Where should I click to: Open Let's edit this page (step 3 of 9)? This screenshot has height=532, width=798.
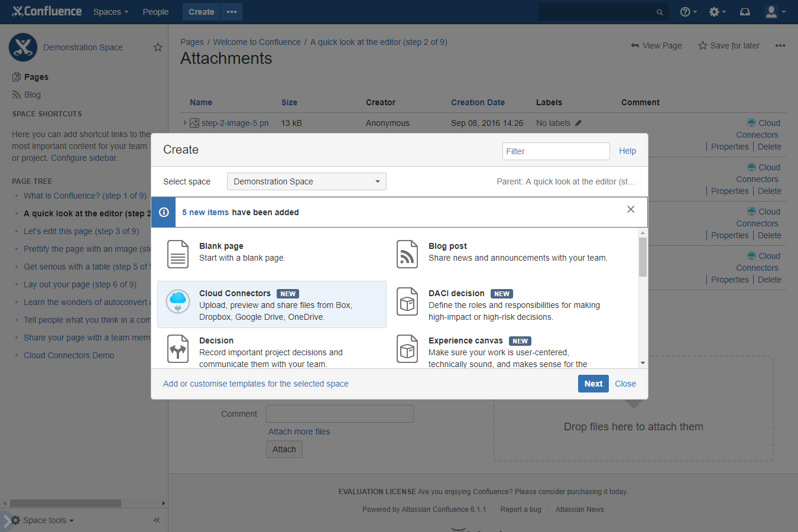point(82,231)
